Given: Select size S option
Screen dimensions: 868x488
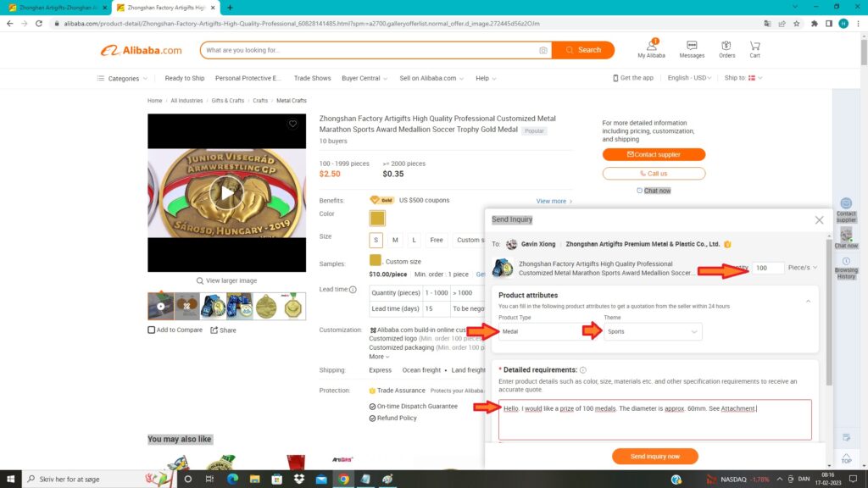Looking at the screenshot, I should (x=376, y=240).
